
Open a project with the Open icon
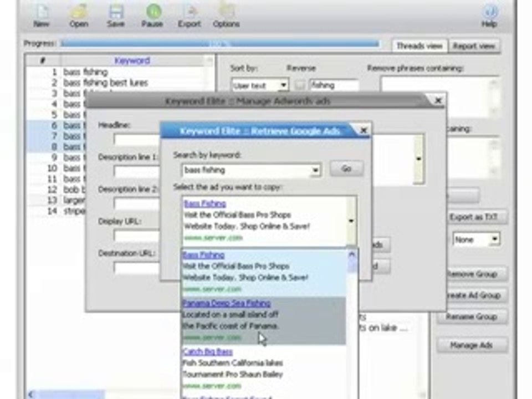pos(79,16)
